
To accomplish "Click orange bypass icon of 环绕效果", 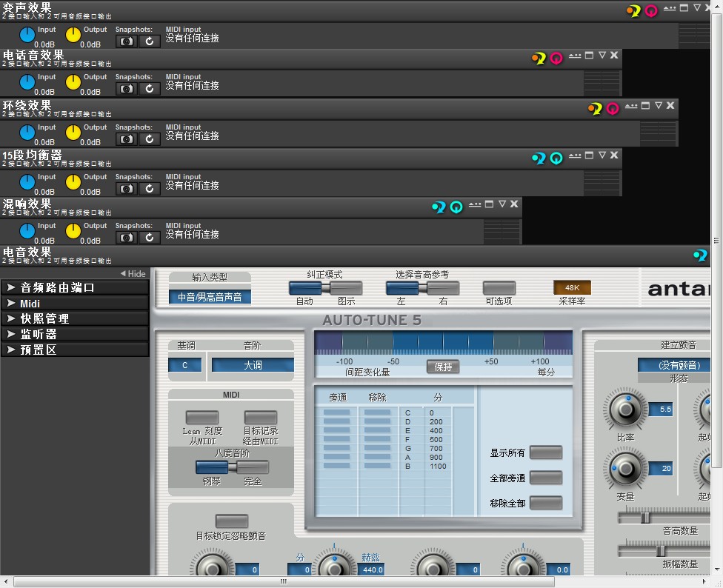I will (596, 109).
